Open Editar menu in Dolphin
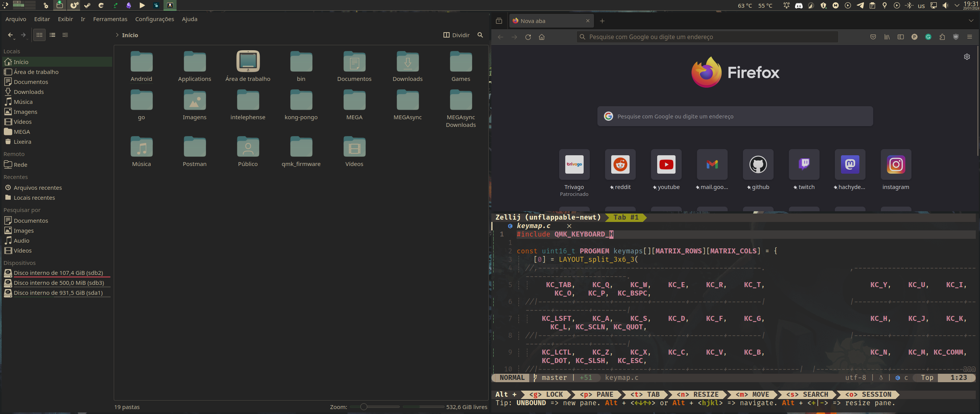Image resolution: width=980 pixels, height=414 pixels. (42, 19)
